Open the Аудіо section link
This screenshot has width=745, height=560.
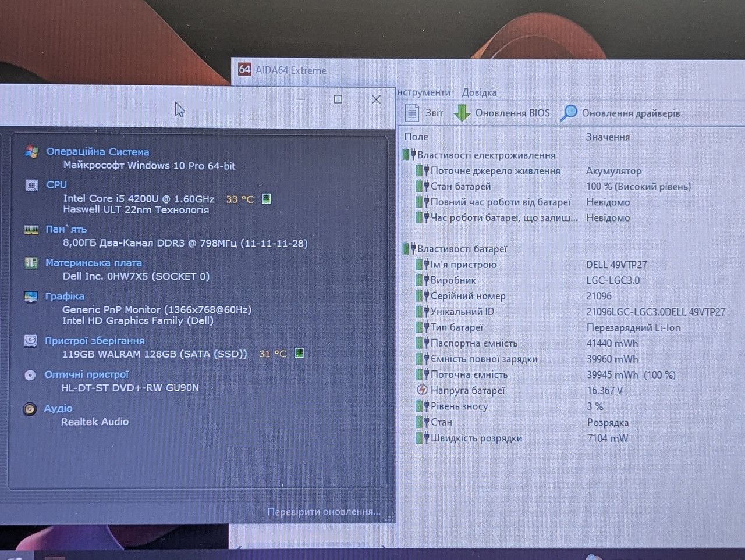58,408
